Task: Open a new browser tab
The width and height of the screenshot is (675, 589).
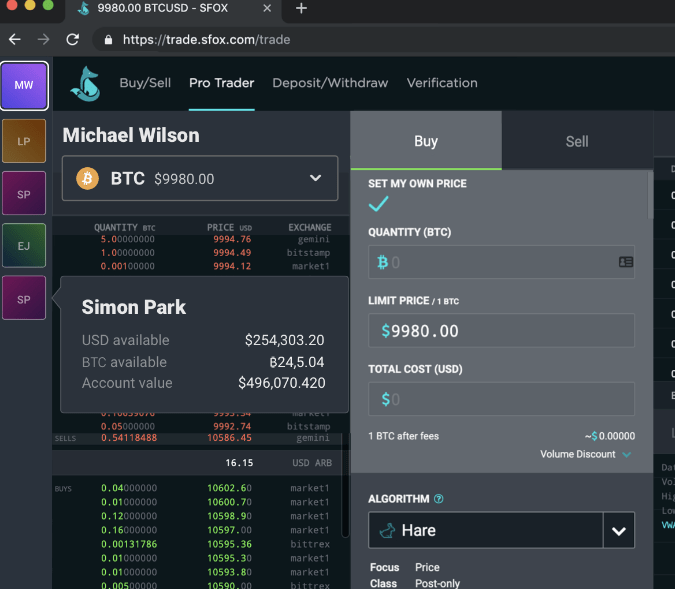Action: tap(301, 8)
